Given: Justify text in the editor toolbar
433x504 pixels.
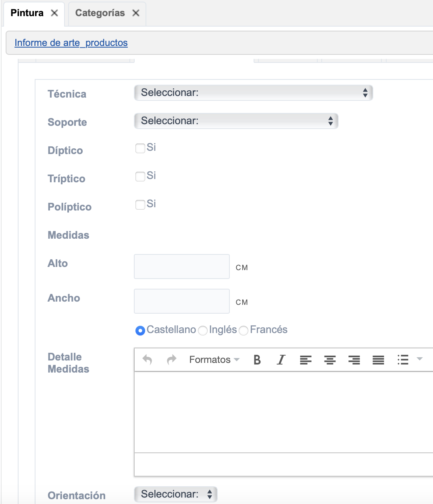Looking at the screenshot, I should coord(378,360).
